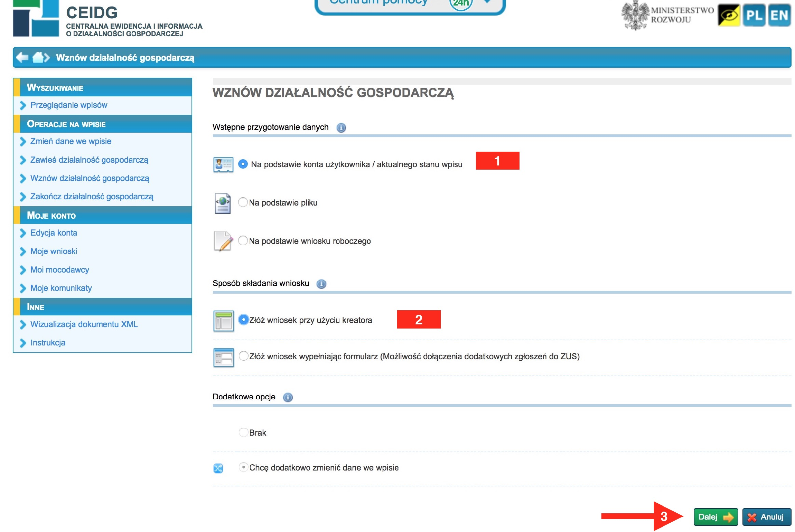Click the back arrow in breadcrumb bar
795x532 pixels.
[22, 57]
